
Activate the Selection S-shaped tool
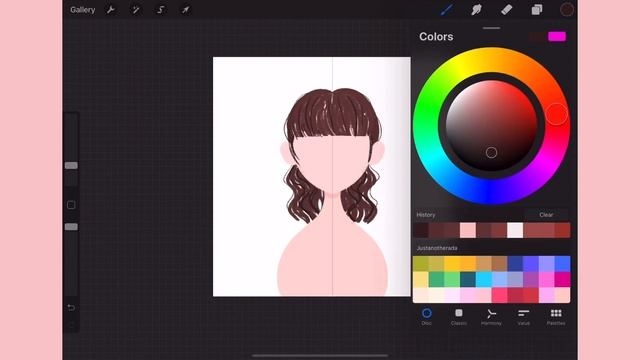[160, 10]
